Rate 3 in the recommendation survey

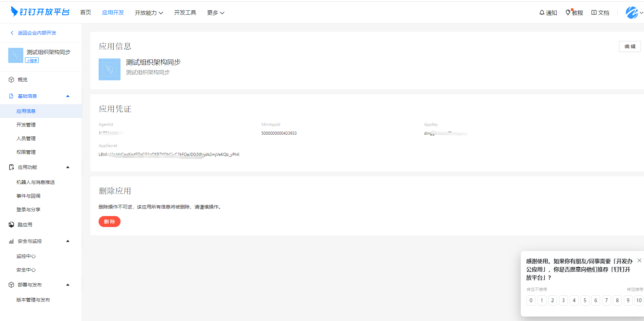[x=563, y=300]
